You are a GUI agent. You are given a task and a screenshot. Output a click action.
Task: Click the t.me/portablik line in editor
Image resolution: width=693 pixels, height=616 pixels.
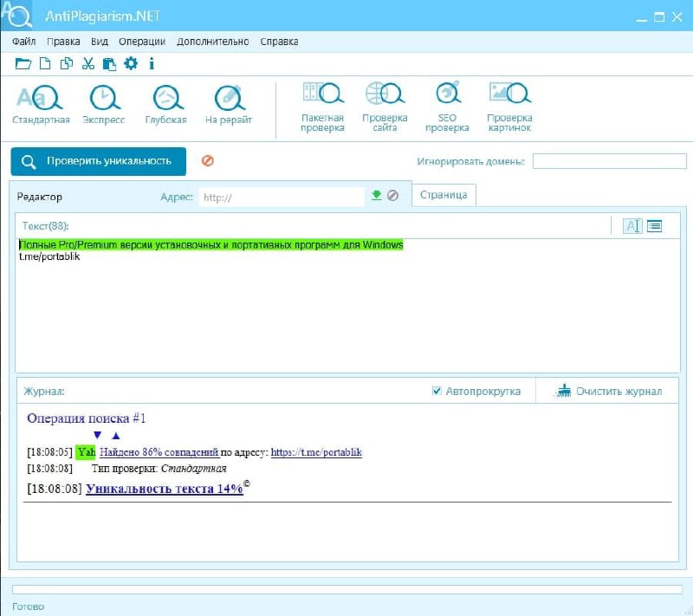49,256
